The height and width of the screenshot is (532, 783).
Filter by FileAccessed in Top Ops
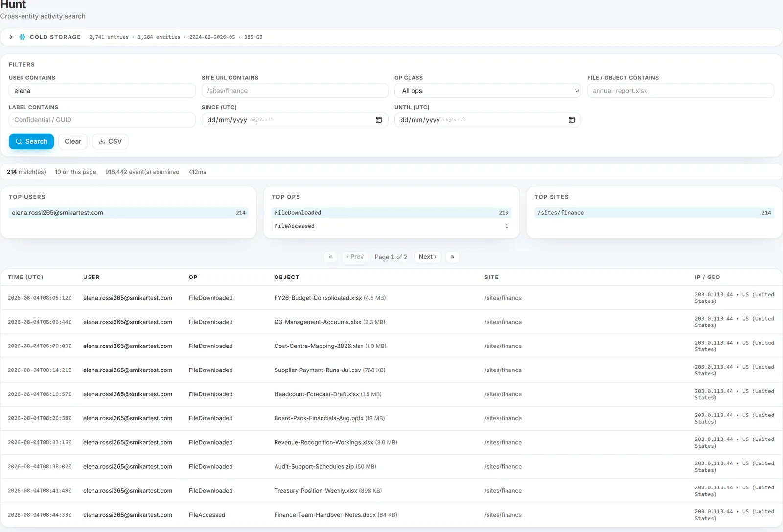pyautogui.click(x=391, y=226)
